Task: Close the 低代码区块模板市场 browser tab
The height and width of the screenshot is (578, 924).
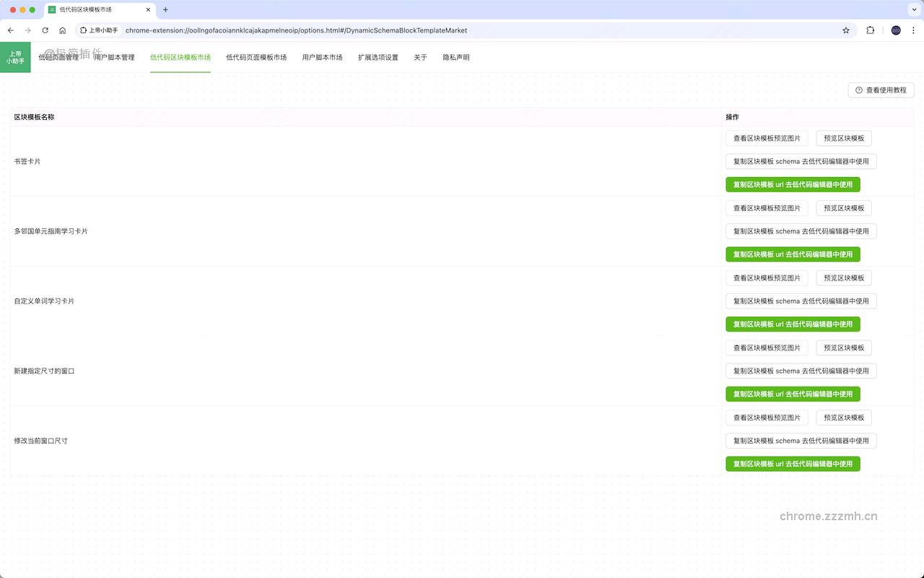Action: pos(148,9)
